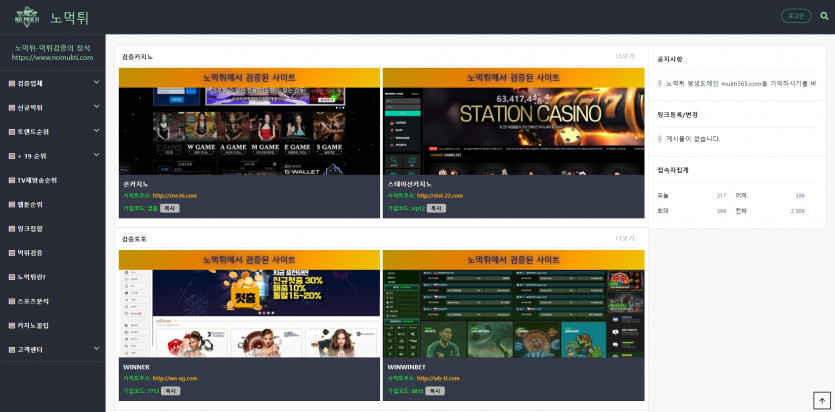Expand the 고객센터 sidebar chevron
This screenshot has width=835, height=412.
click(x=96, y=349)
